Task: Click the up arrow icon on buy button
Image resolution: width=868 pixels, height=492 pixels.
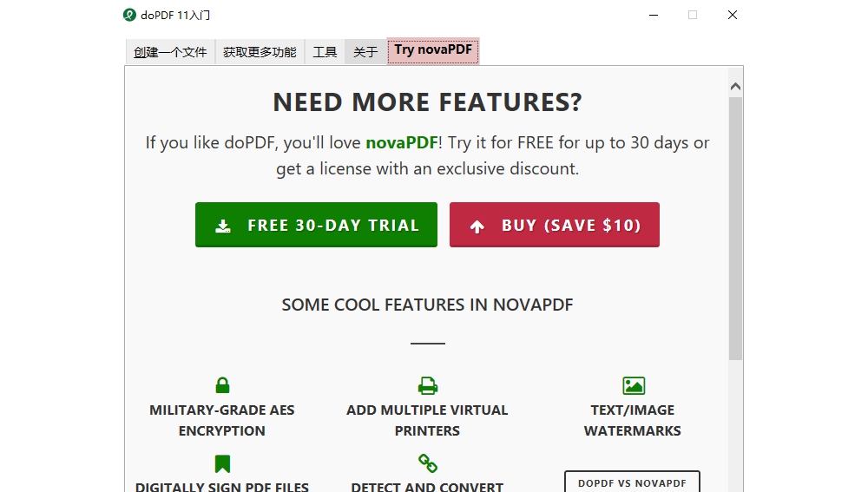Action: point(477,226)
